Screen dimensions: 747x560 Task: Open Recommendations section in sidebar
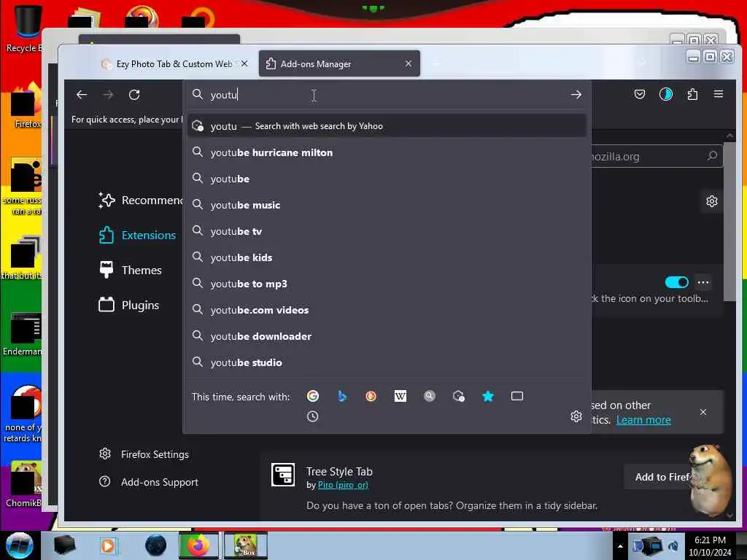tap(141, 200)
